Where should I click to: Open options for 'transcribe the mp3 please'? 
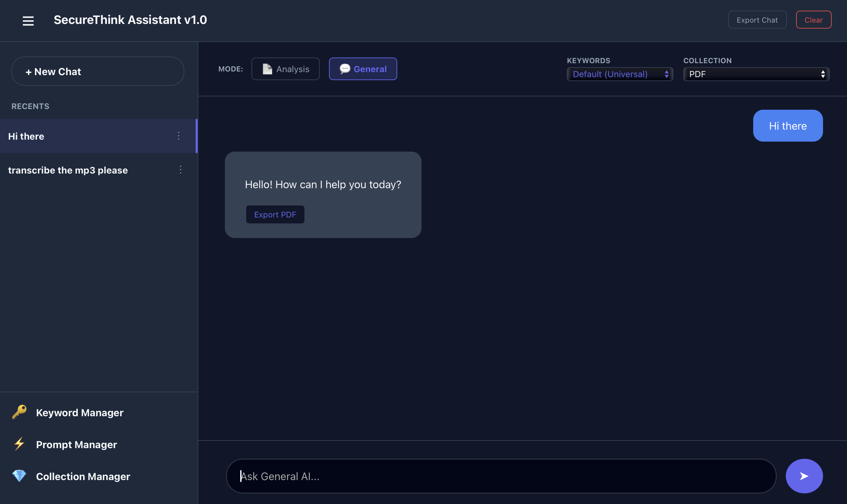click(180, 170)
